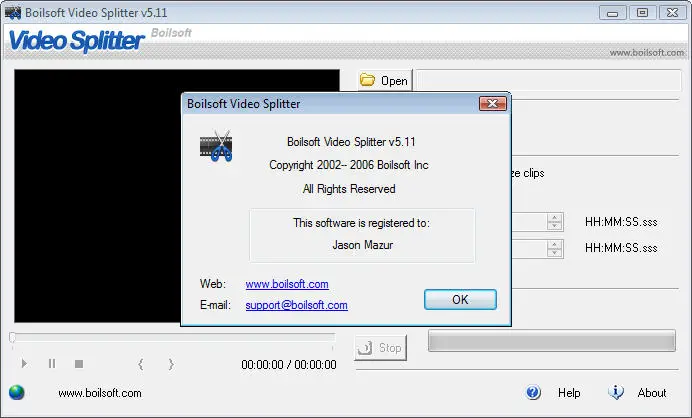Click the OK button in the About dialog

click(x=460, y=300)
